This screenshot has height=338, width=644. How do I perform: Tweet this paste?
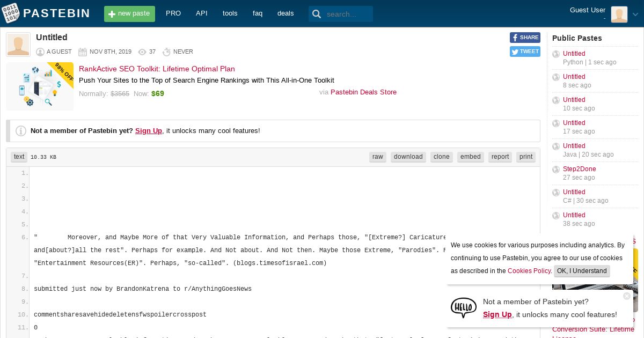(525, 52)
